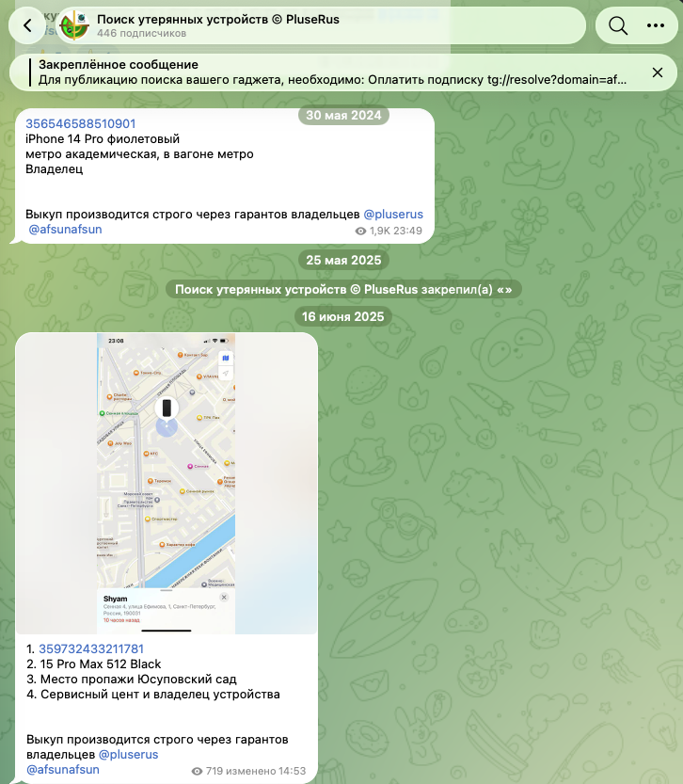
Task: Open the map screenshot image in the post
Action: (x=167, y=484)
